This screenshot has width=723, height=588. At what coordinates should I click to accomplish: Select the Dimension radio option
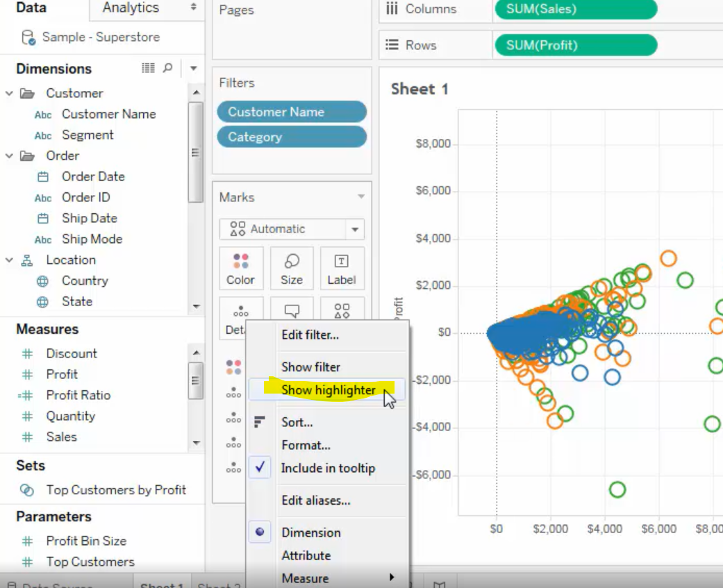pyautogui.click(x=260, y=532)
